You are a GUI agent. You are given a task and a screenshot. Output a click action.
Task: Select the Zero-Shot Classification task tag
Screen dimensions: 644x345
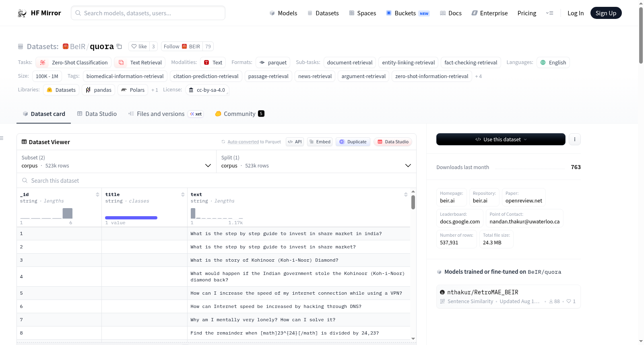(74, 62)
